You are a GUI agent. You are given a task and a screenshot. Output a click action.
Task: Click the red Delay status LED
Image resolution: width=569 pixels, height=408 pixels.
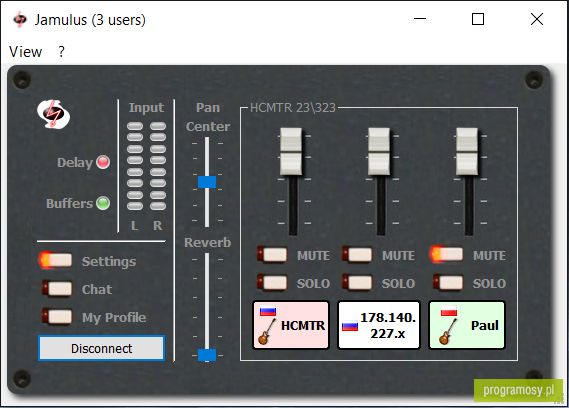pos(103,162)
